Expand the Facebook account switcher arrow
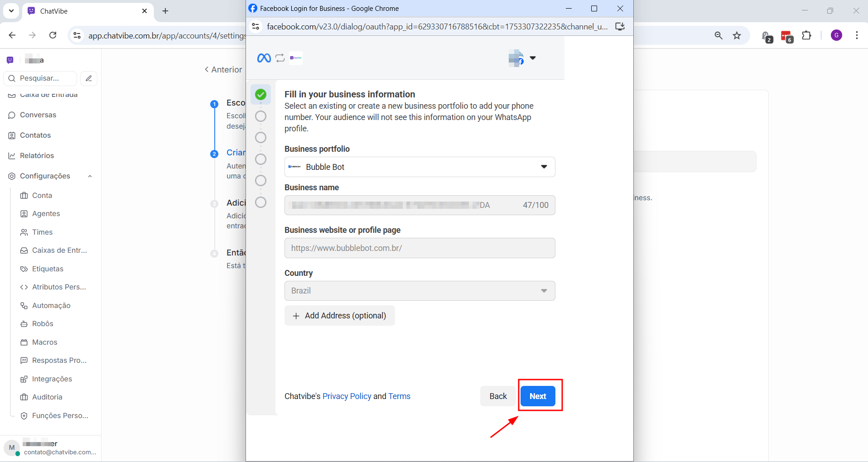The image size is (868, 462). (x=533, y=58)
